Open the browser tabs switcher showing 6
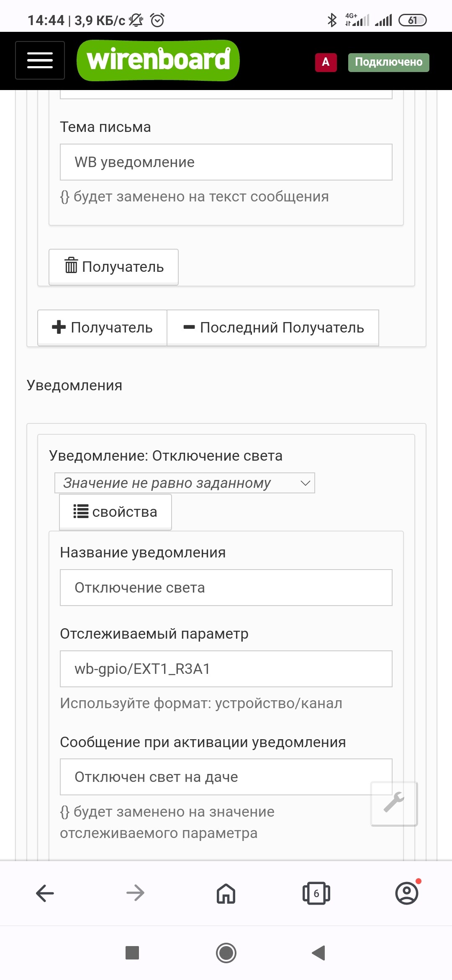The image size is (452, 980). [x=316, y=893]
